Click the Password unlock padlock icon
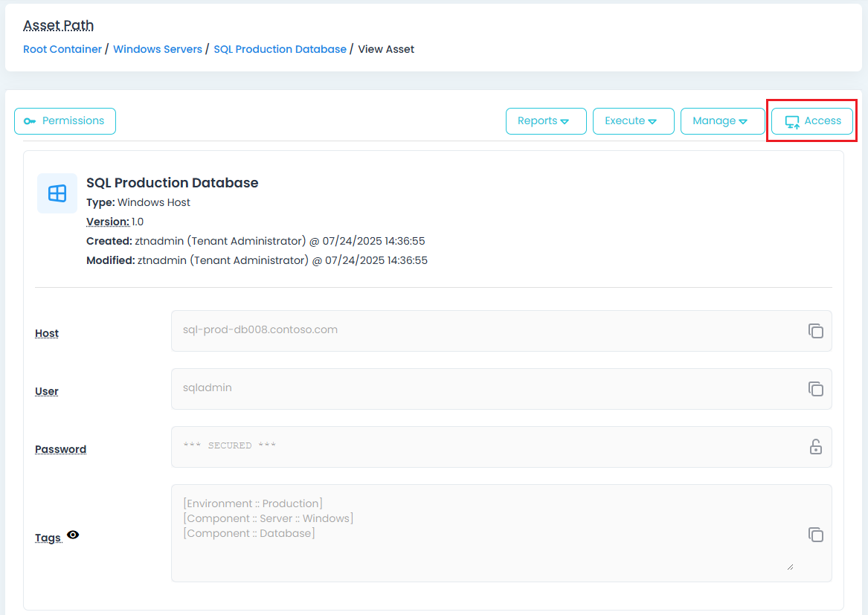The image size is (868, 615). click(x=815, y=447)
